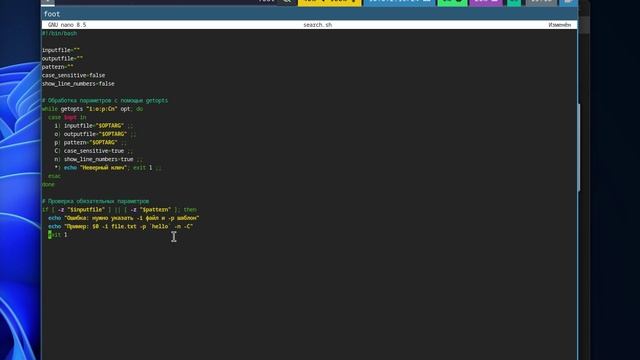The width and height of the screenshot is (640, 360).
Task: Click the 'done' keyword line
Action: point(48,184)
